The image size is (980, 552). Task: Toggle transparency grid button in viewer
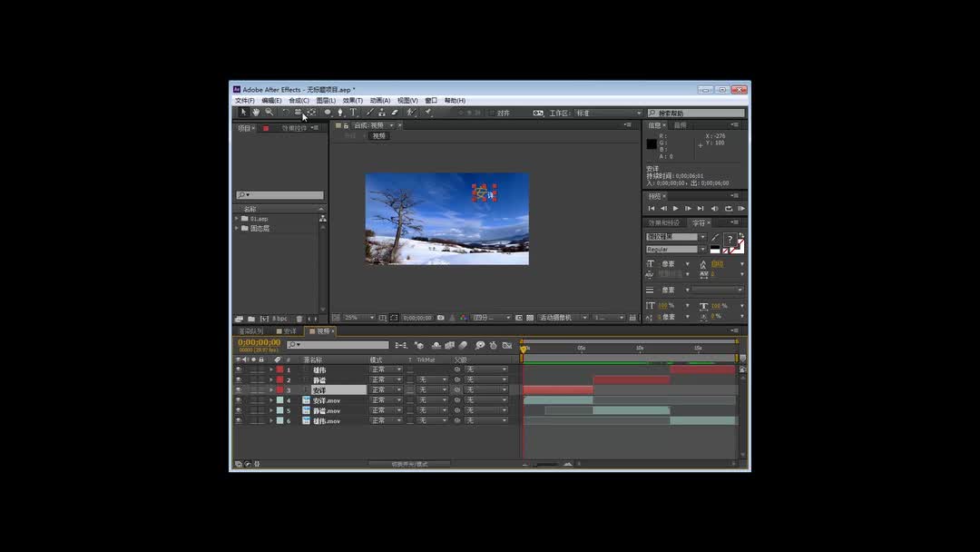coord(530,318)
